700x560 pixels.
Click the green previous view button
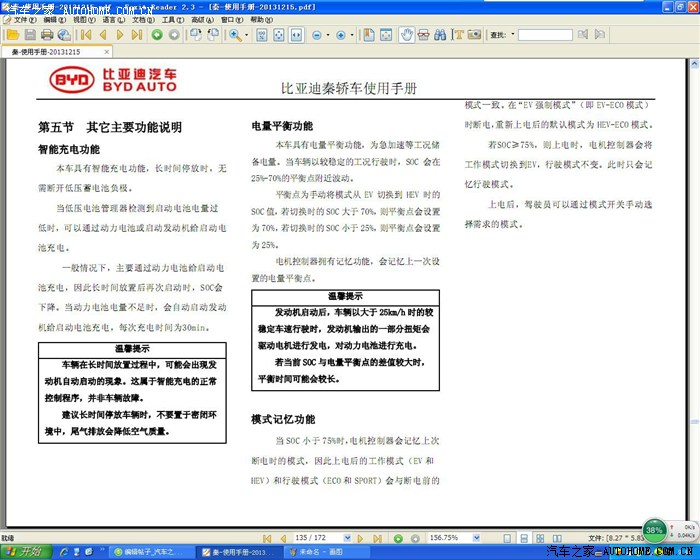click(157, 35)
